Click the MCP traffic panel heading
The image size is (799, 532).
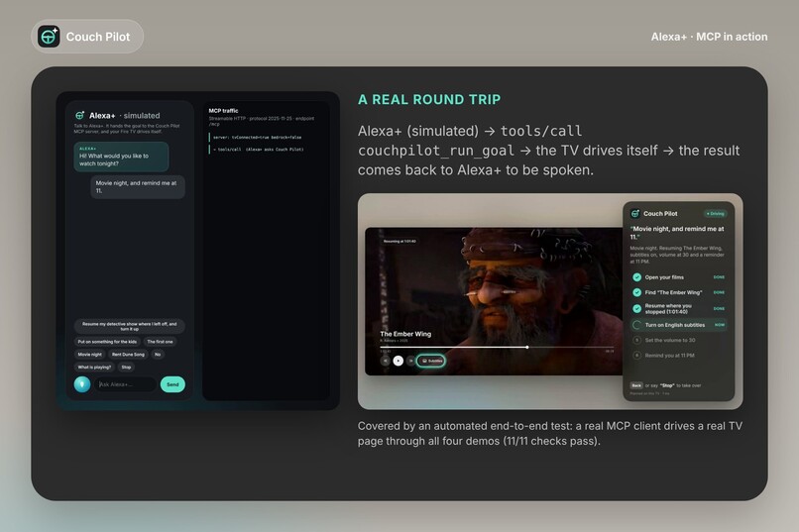coord(223,111)
